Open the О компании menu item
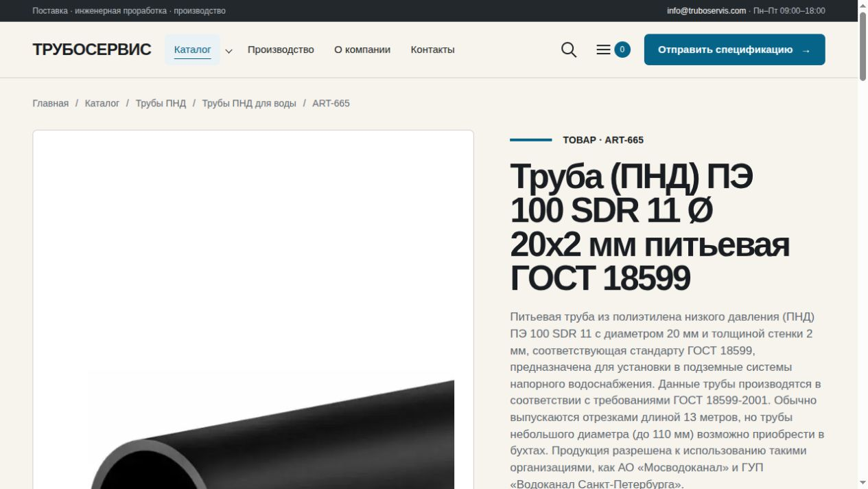Viewport: 868px width, 489px height. point(362,49)
